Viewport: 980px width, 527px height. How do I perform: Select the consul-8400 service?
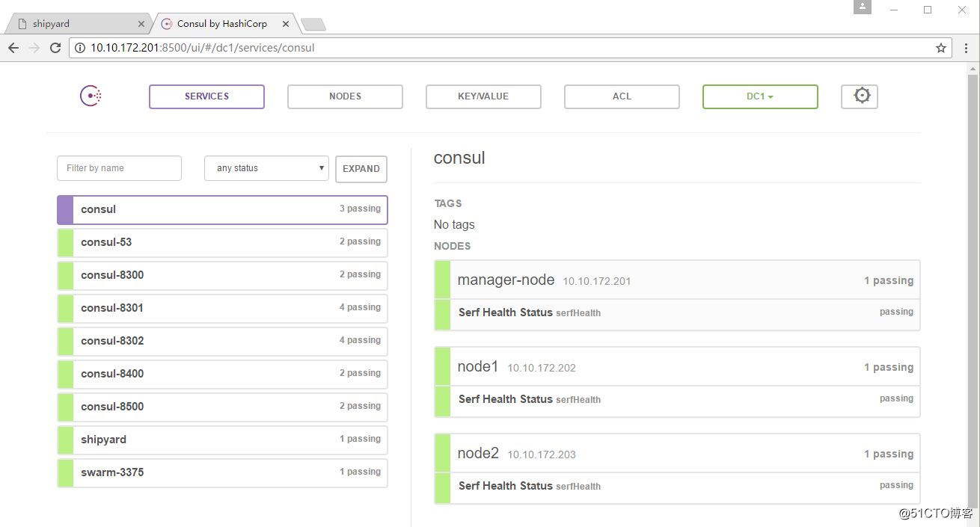[x=222, y=374]
